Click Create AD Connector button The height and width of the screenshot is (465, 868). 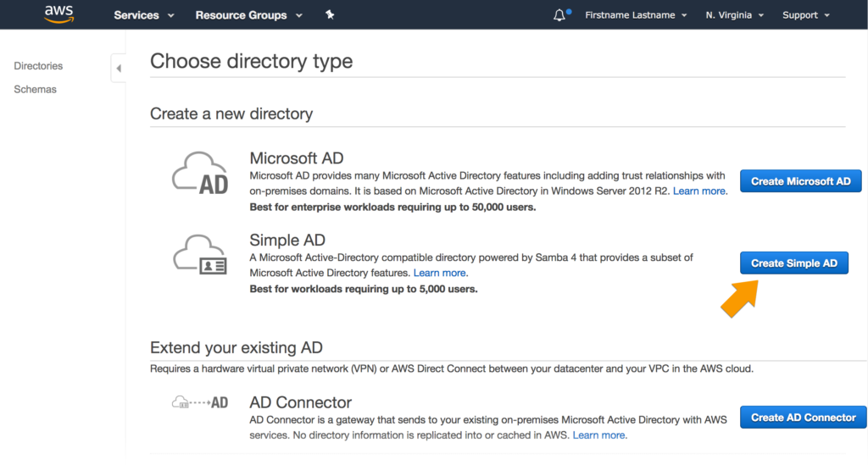[804, 418]
